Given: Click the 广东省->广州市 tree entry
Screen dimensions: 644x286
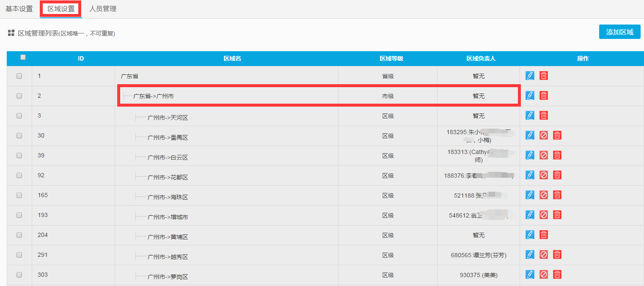Looking at the screenshot, I should click(153, 96).
